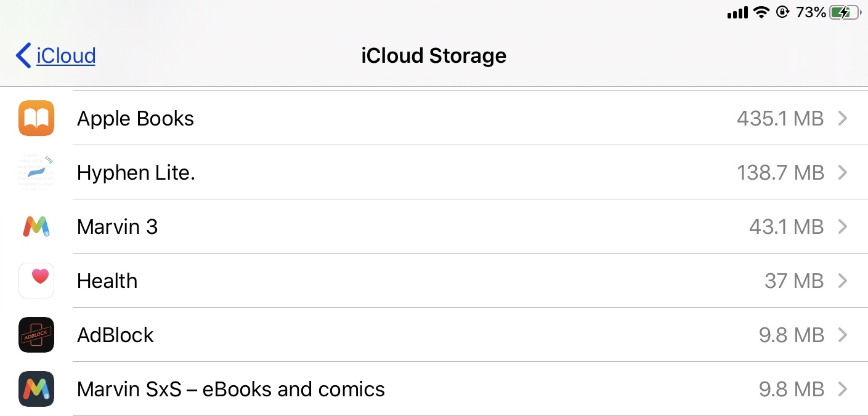
Task: Tap the battery icon in status bar
Action: tap(843, 12)
